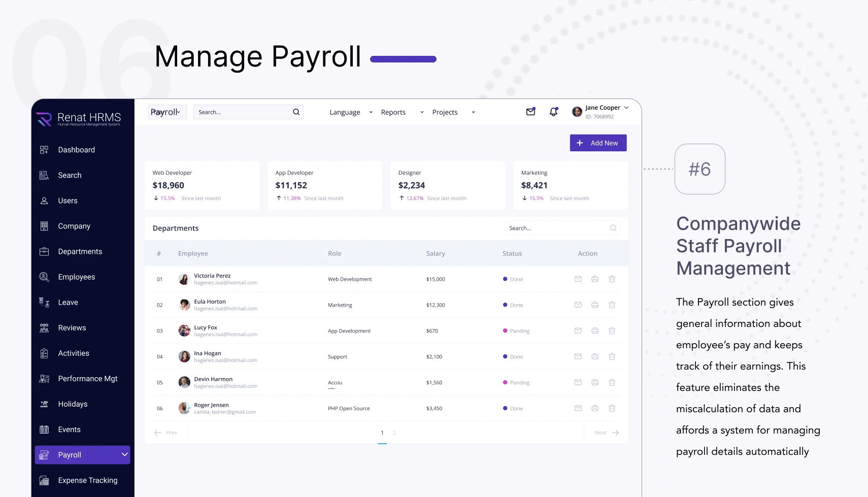Email Ina Hogan payroll slip
This screenshot has height=497, width=868.
[578, 356]
